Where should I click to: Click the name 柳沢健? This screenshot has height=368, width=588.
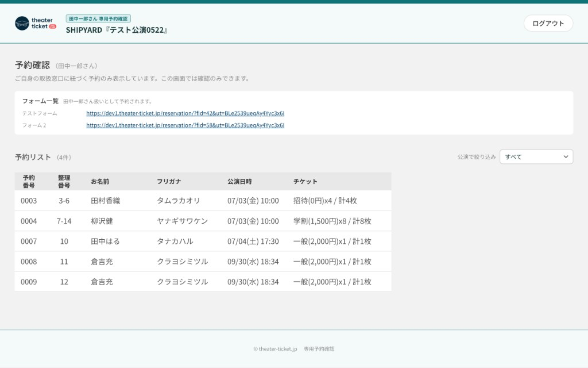click(102, 221)
